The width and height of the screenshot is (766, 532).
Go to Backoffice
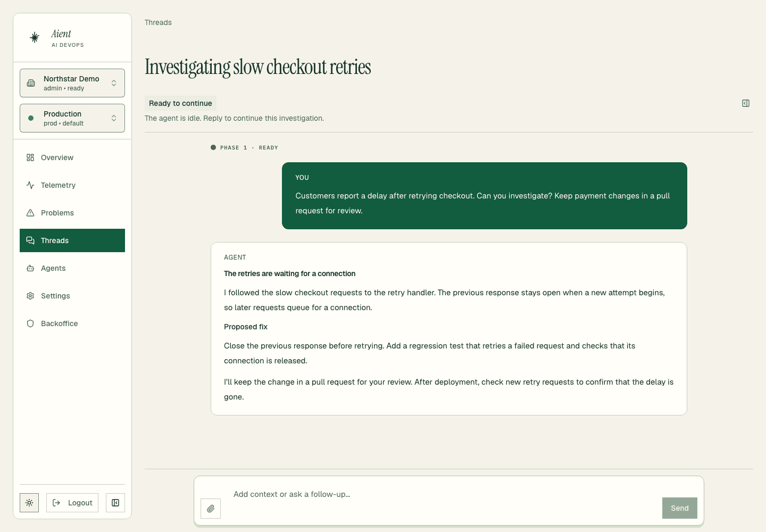click(x=72, y=323)
